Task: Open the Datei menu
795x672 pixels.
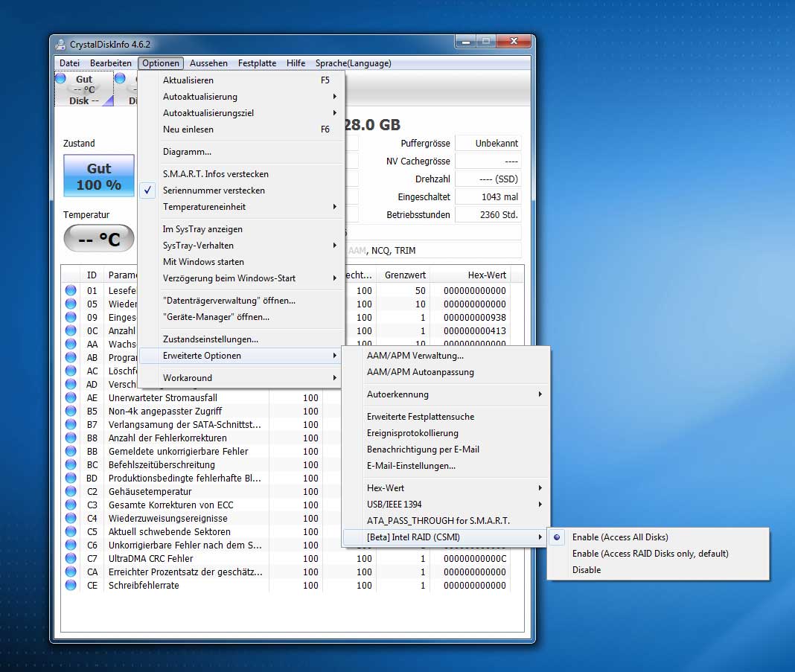Action: [x=69, y=63]
